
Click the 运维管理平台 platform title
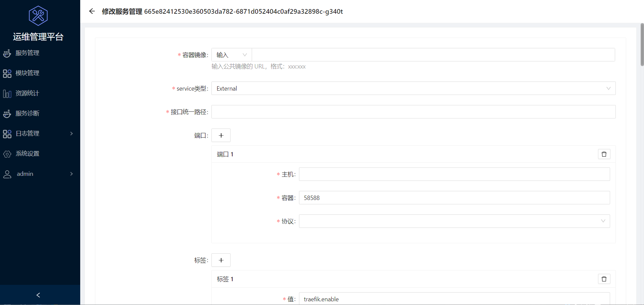coord(38,37)
